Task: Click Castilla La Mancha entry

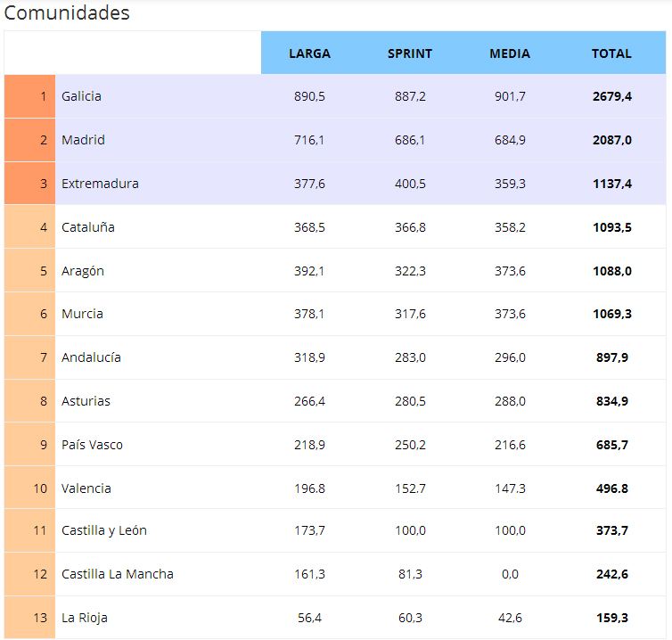Action: 118,574
